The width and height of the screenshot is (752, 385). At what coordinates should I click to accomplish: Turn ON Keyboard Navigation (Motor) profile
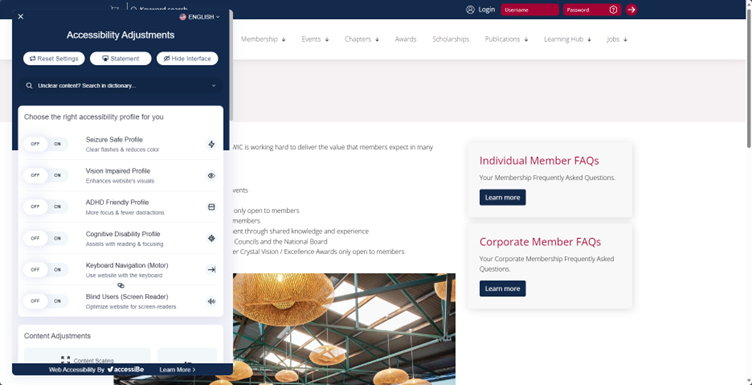click(x=58, y=269)
